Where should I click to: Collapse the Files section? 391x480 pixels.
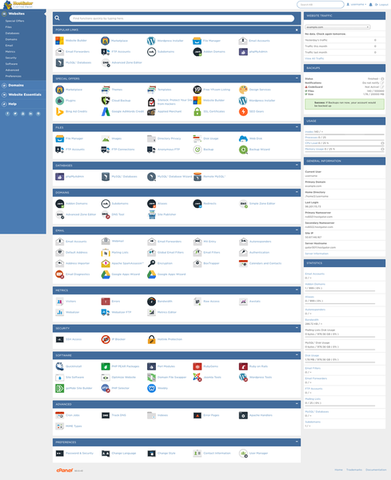297,127
